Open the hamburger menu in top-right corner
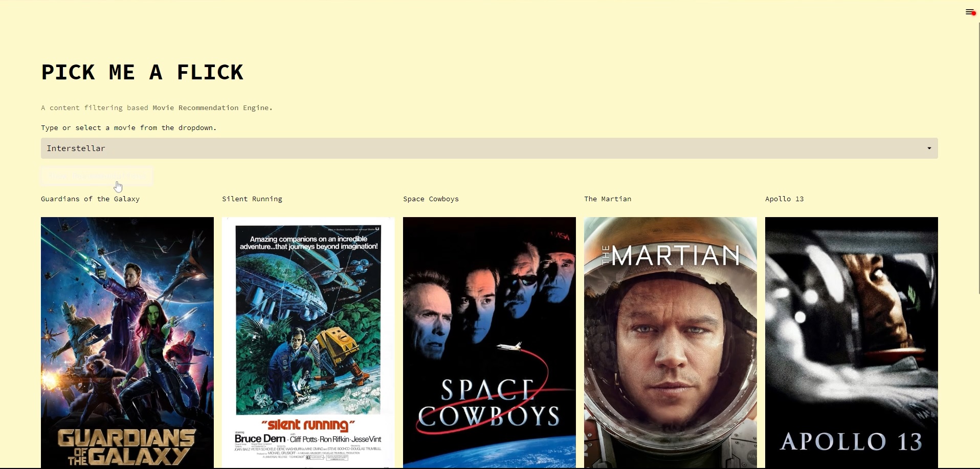This screenshot has height=469, width=980. pos(969,12)
